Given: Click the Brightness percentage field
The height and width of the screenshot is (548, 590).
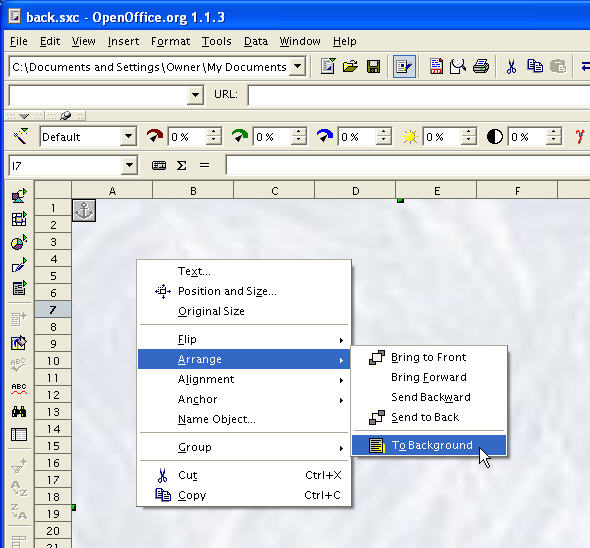Looking at the screenshot, I should pos(442,137).
